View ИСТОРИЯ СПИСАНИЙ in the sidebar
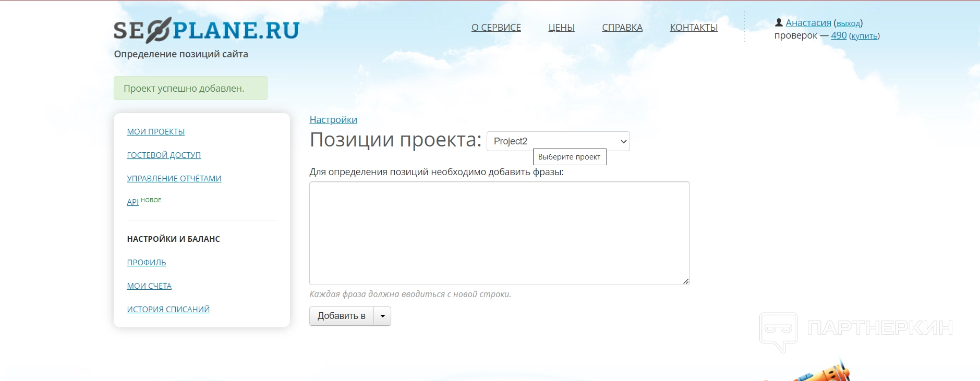 168,310
